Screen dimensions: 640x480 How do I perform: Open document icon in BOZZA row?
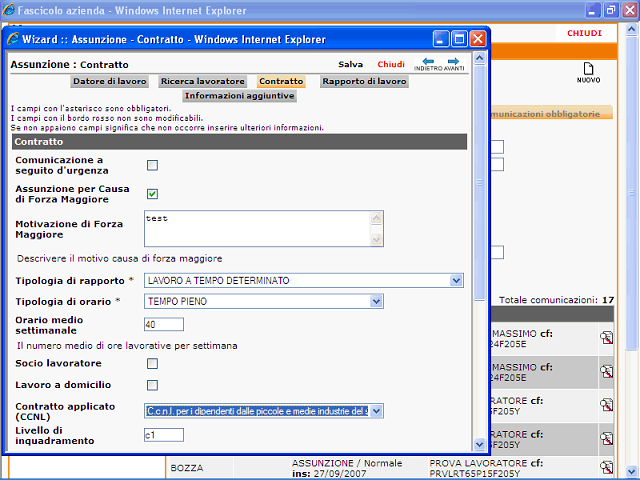[x=607, y=467]
